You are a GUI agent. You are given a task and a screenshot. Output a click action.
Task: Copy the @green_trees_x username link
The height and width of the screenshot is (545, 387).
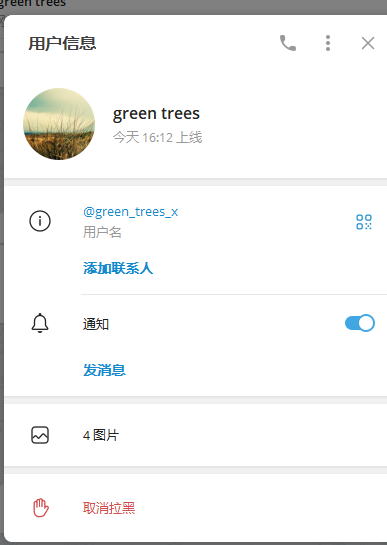click(x=130, y=212)
